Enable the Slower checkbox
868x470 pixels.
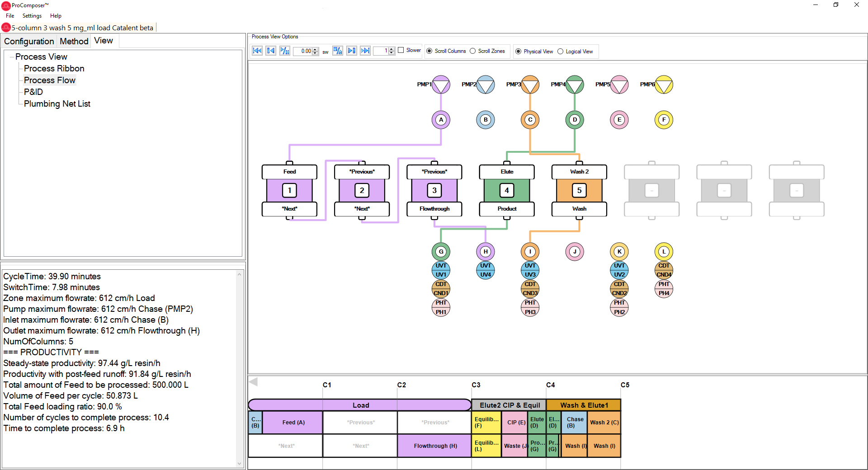pyautogui.click(x=401, y=50)
